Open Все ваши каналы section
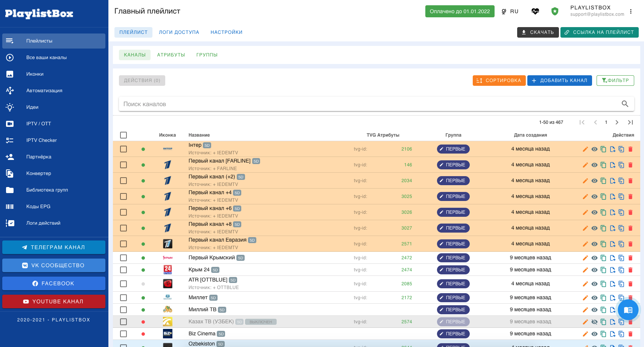This screenshot has height=347, width=644. tap(54, 58)
